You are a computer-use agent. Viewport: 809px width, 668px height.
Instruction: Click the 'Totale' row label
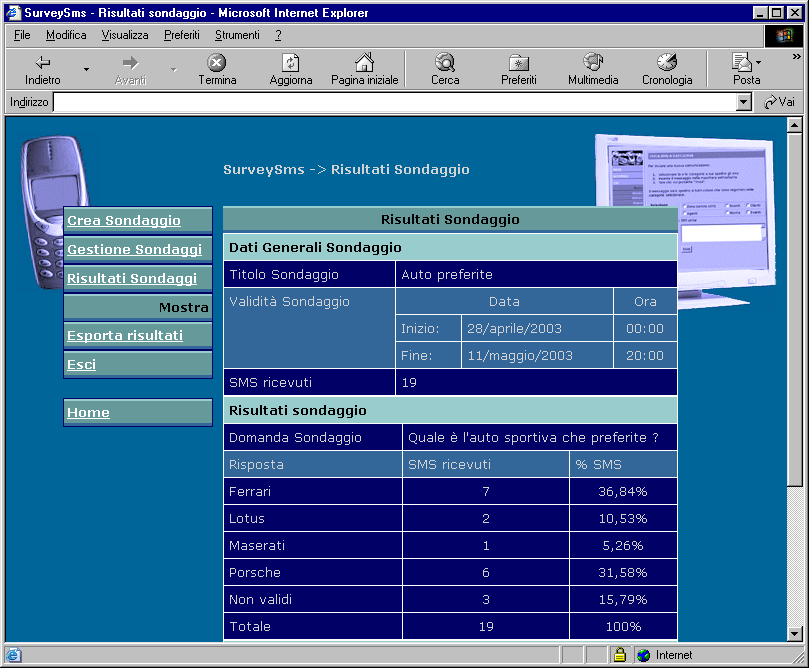pyautogui.click(x=250, y=626)
